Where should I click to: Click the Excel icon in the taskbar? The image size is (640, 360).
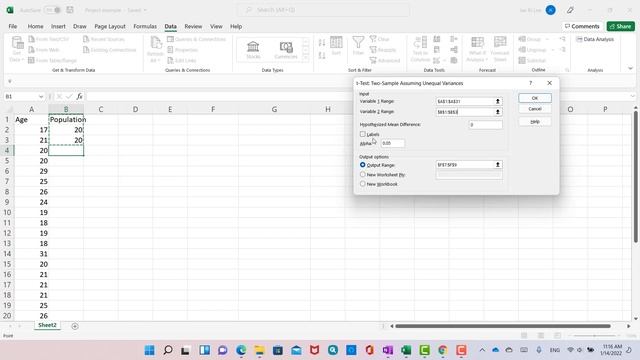[406, 350]
